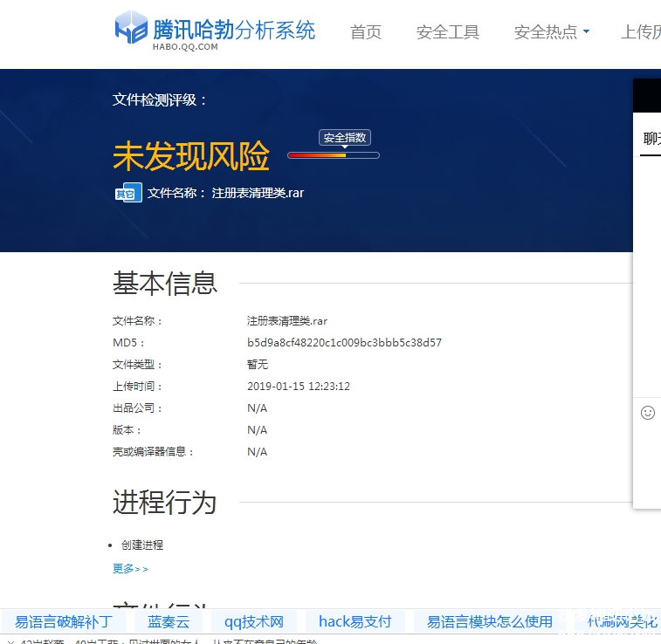
Task: Open the 易语言破解补丁 link
Action: click(x=64, y=621)
